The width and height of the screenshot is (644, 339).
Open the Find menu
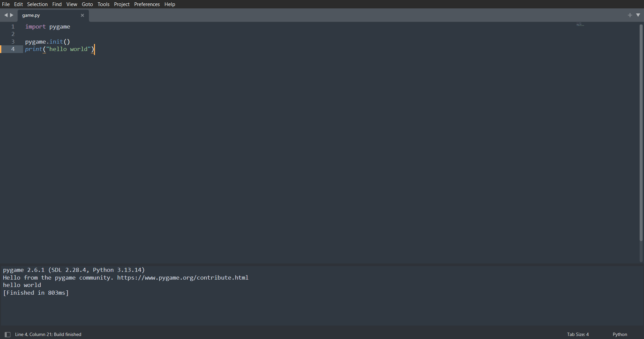57,4
